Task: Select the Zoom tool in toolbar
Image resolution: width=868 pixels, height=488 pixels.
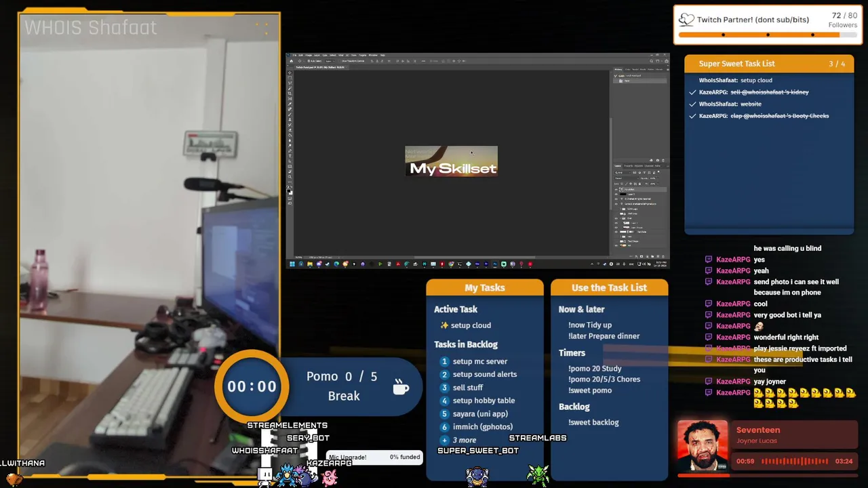Action: point(290,177)
